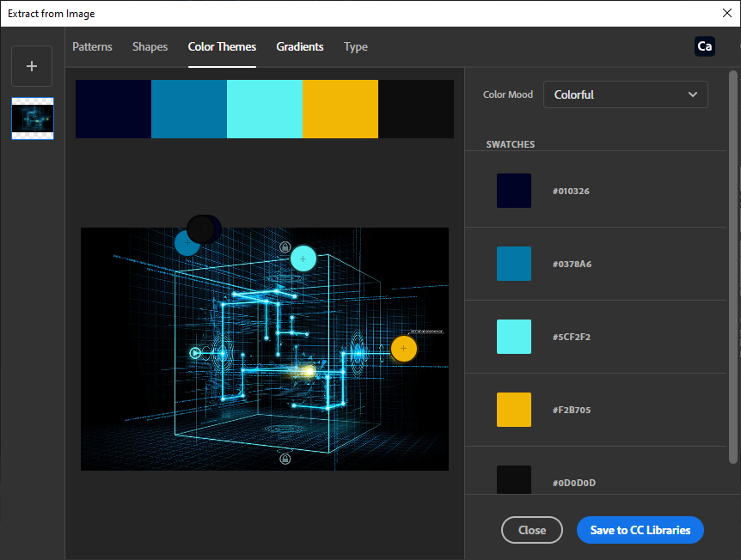Click the Save to CC Libraries button
Image resolution: width=741 pixels, height=560 pixels.
tap(640, 530)
